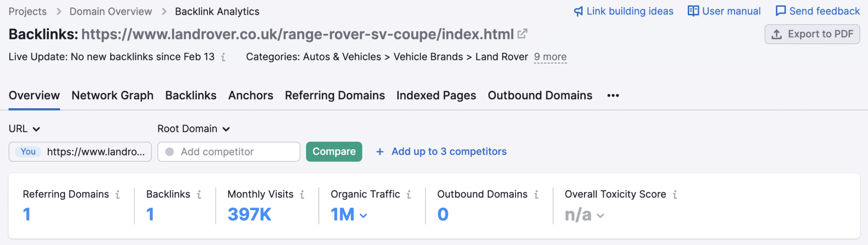
Task: Click the Export to PDF button
Action: pos(812,34)
